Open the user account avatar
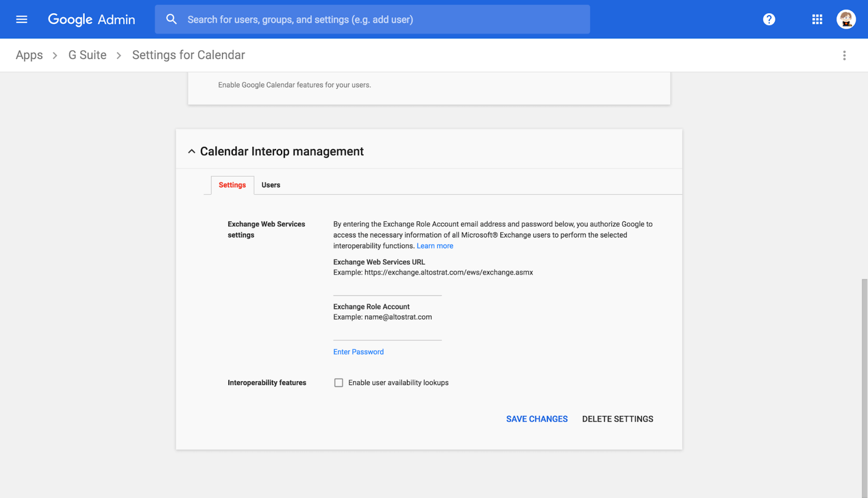The width and height of the screenshot is (868, 498). pyautogui.click(x=846, y=20)
